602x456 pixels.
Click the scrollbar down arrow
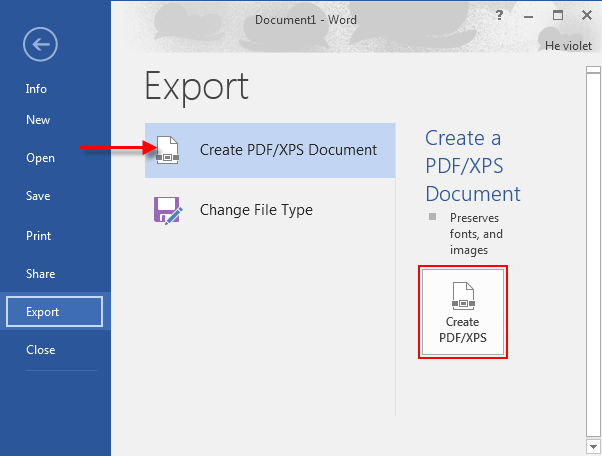click(594, 447)
